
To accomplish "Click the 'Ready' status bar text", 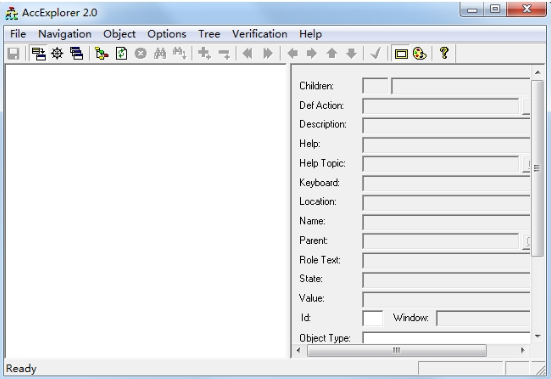I will coord(21,368).
